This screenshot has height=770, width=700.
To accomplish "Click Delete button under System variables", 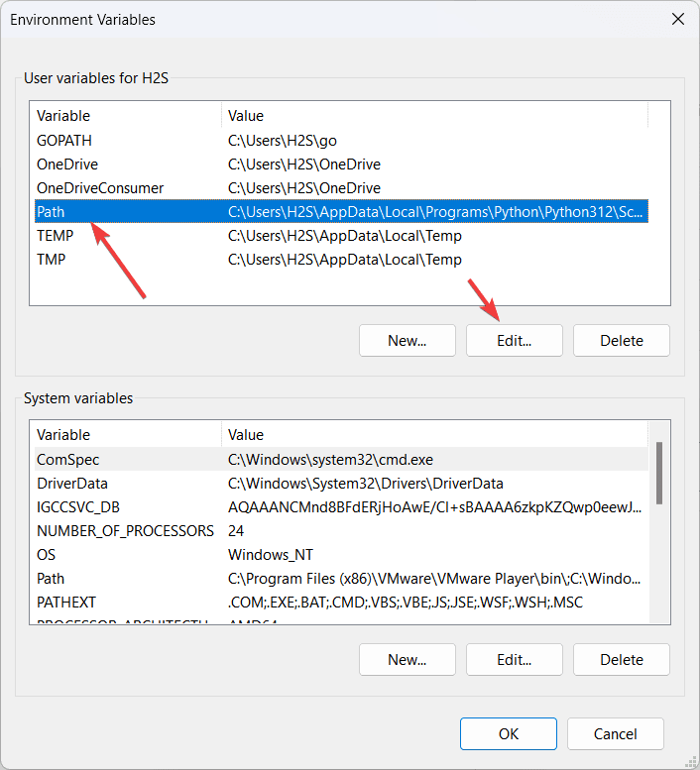I will point(622,660).
